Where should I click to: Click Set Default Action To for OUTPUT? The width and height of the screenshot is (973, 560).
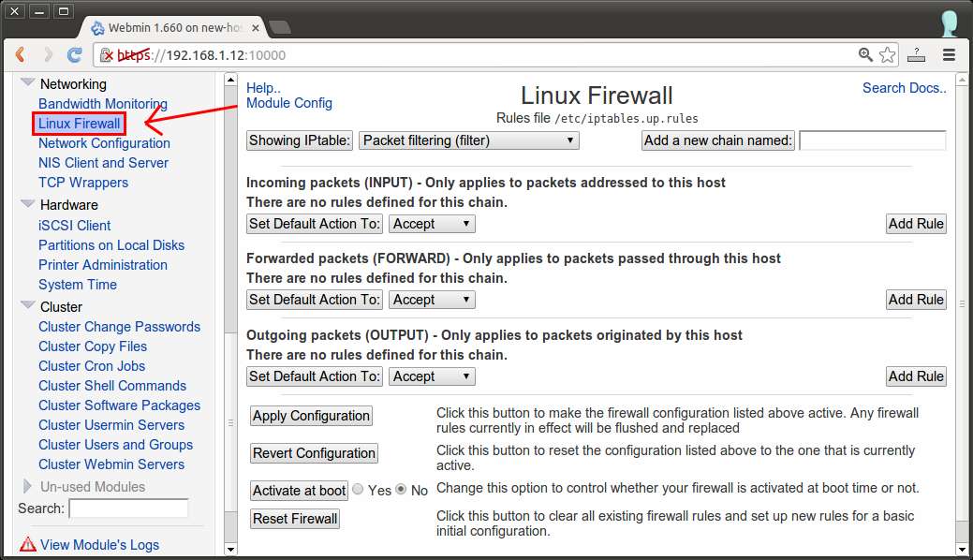(x=315, y=376)
